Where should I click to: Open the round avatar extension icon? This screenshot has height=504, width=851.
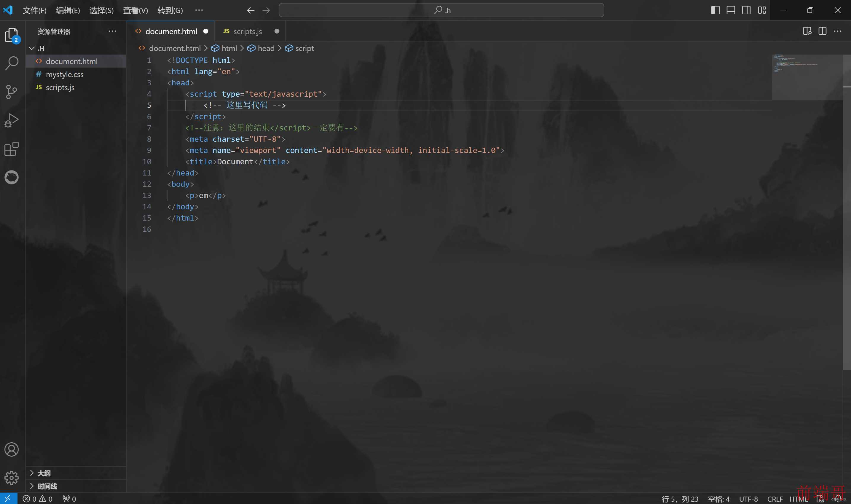point(12,177)
